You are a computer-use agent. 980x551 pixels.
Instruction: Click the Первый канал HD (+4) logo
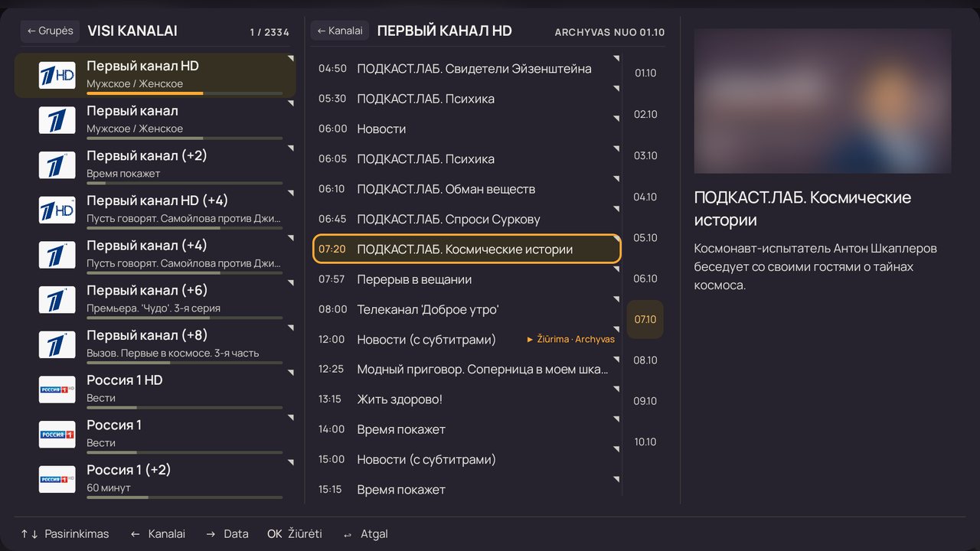[x=57, y=210]
